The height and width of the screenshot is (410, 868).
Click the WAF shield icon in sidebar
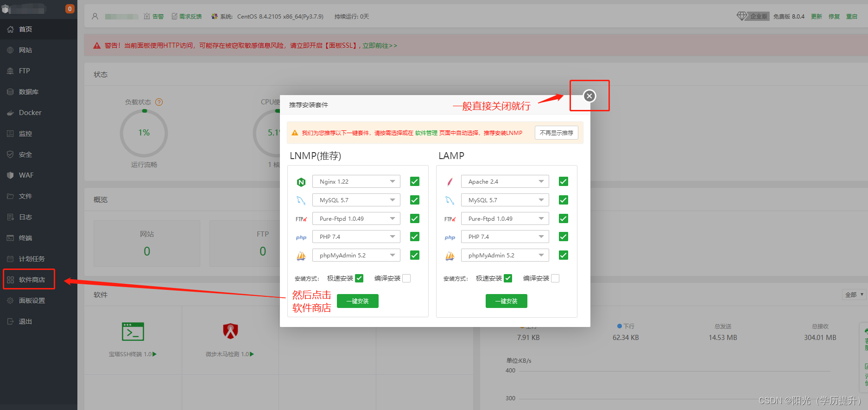[10, 175]
